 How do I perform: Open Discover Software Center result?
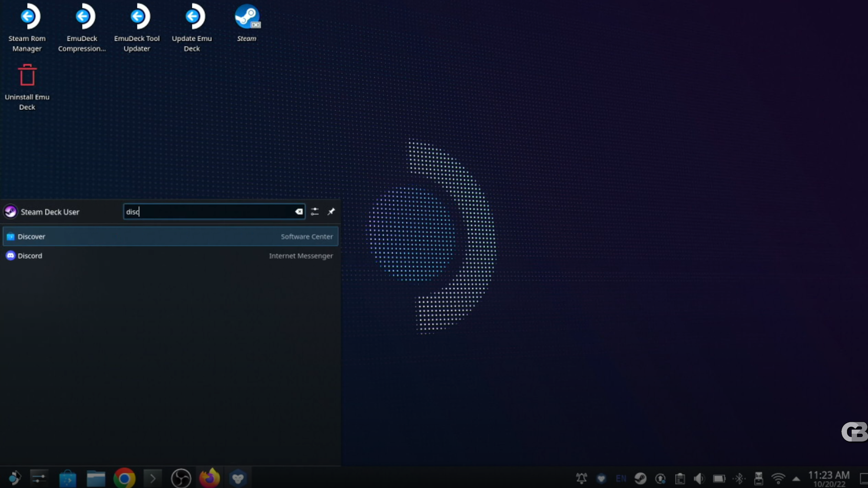tap(171, 236)
